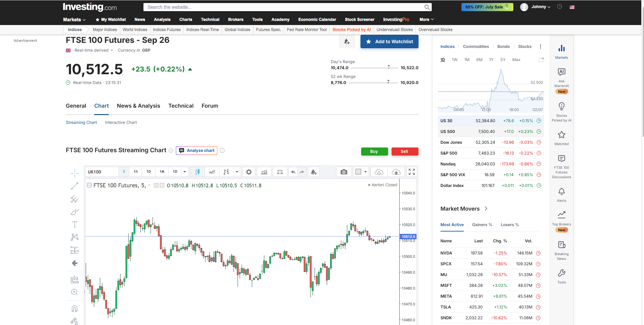Open Ask WarrenAI in the sidebar
644x325 pixels.
tap(562, 81)
